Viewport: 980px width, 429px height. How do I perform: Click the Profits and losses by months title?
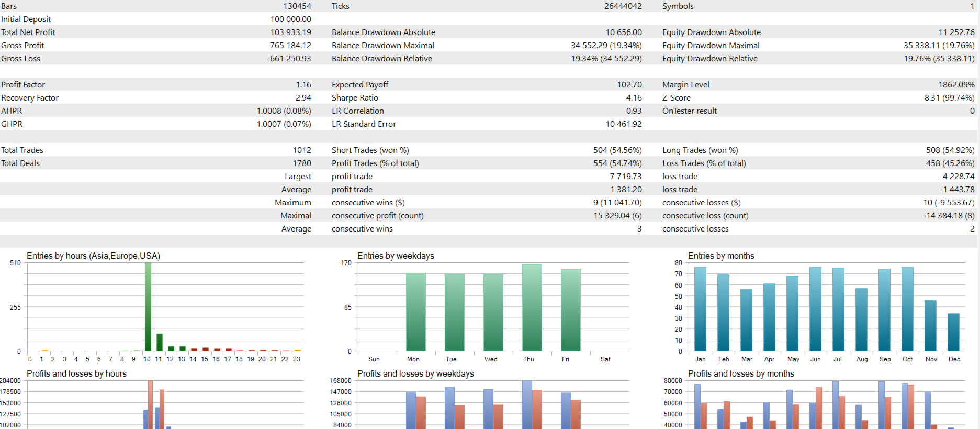pyautogui.click(x=741, y=373)
